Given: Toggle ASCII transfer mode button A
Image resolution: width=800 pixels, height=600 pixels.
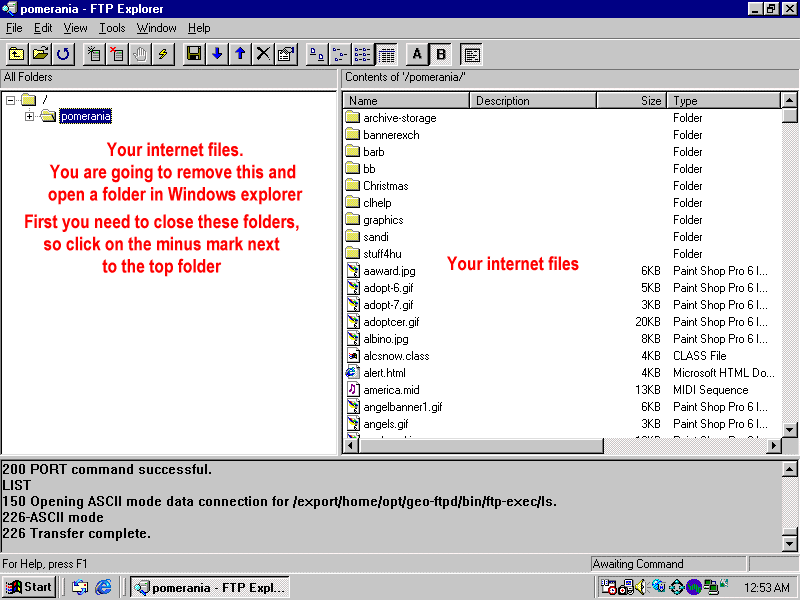Looking at the screenshot, I should 417,54.
